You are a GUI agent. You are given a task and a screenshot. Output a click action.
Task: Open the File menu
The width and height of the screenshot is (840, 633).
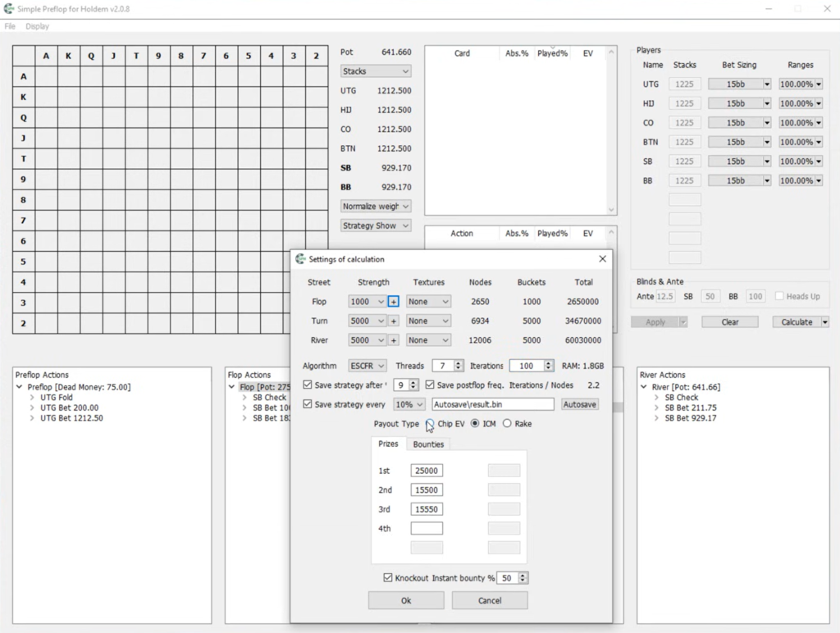pos(10,26)
